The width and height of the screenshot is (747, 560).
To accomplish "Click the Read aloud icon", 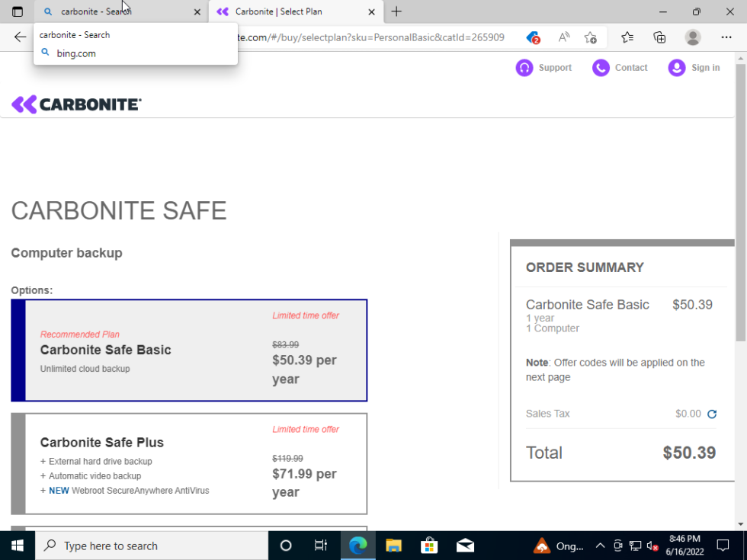I will click(x=564, y=37).
